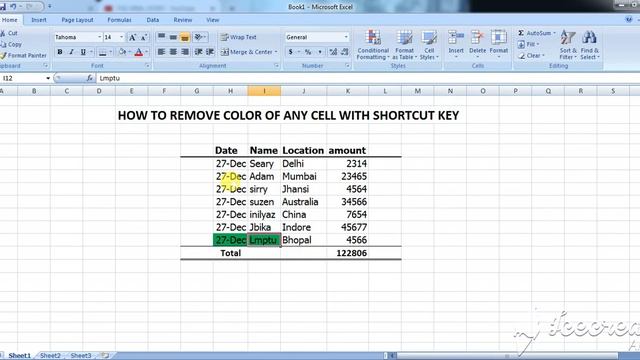Open the Font Color dropdown arrow
The height and width of the screenshot is (360, 640).
click(147, 52)
